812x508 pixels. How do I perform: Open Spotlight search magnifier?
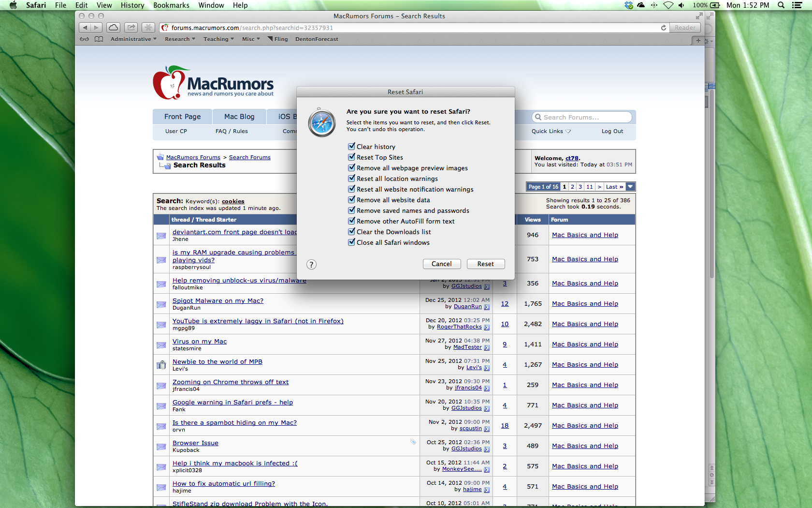(x=781, y=5)
